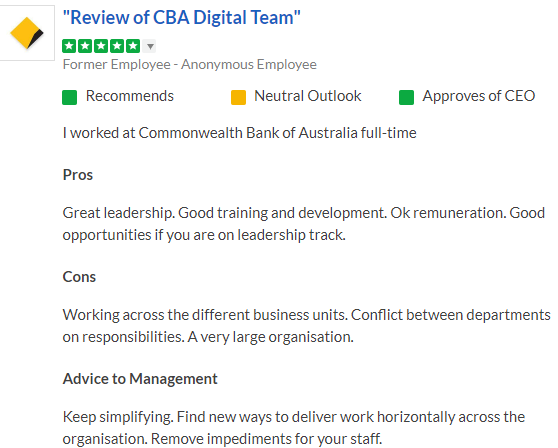Screen dimensions: 558x448
Task: Click the Commonwealth Bank diamond logo
Action: coord(27,33)
